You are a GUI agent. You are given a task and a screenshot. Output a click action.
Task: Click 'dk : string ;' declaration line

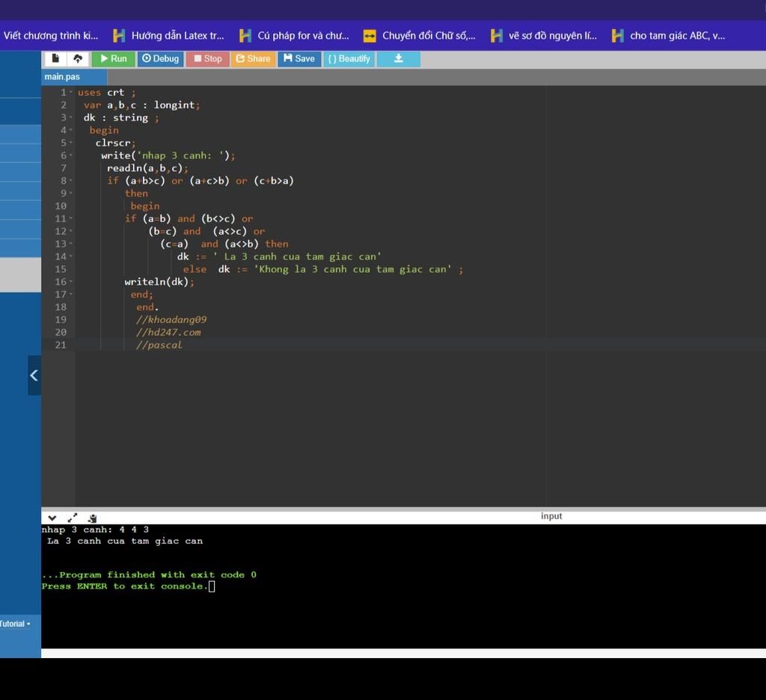pyautogui.click(x=121, y=117)
